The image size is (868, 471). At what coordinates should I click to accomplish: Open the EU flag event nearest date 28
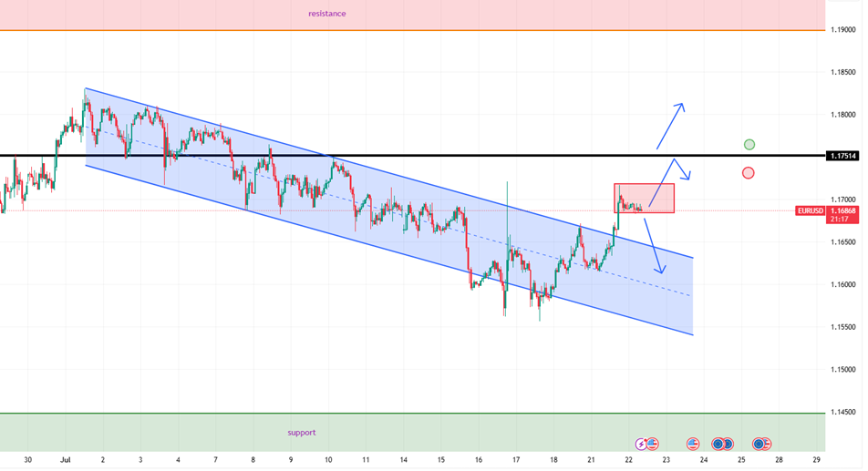759,444
